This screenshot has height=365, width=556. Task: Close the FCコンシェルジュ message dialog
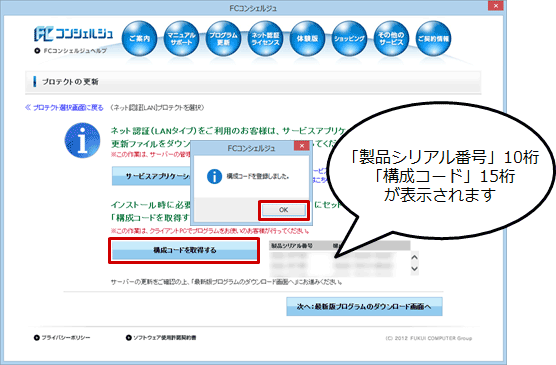302,146
